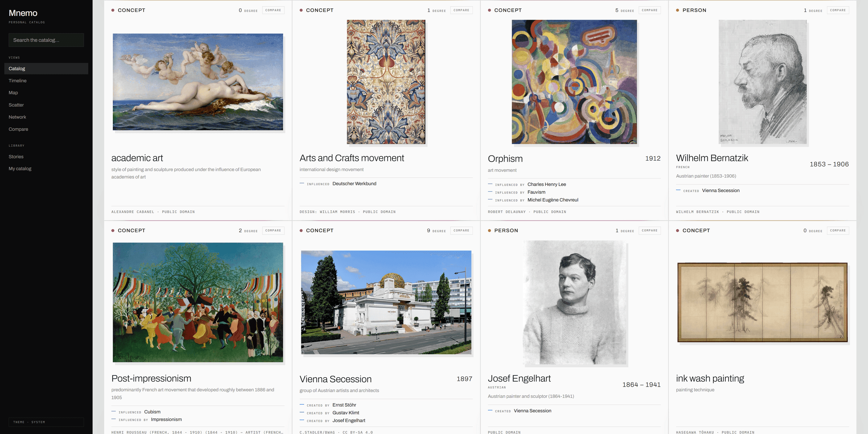Focus the Search the catalog field
The height and width of the screenshot is (434, 868).
click(x=46, y=40)
